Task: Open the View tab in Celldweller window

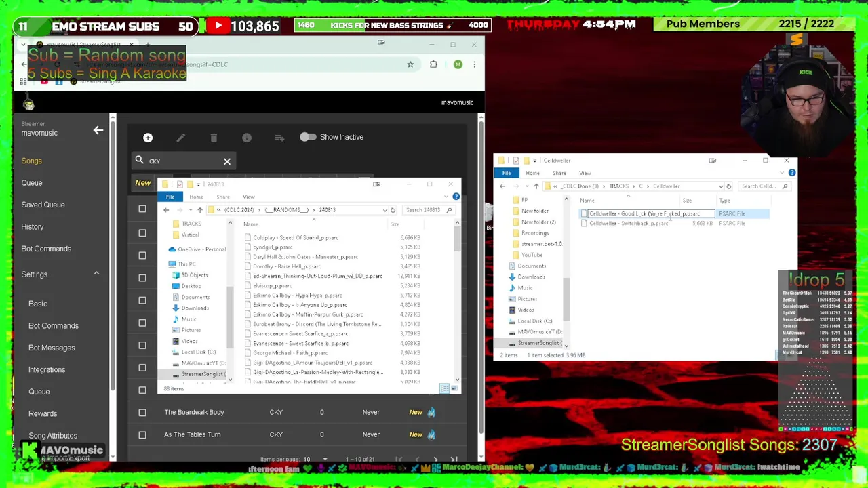Action: coord(585,174)
